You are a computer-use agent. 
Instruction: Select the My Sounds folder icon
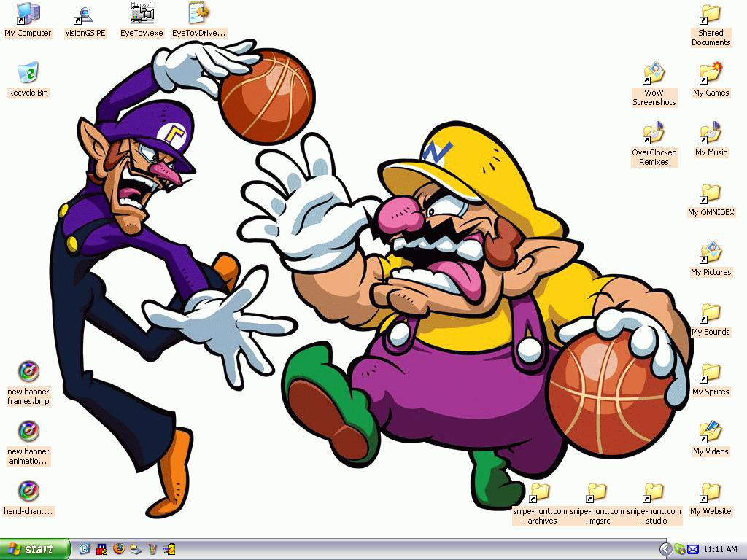711,313
